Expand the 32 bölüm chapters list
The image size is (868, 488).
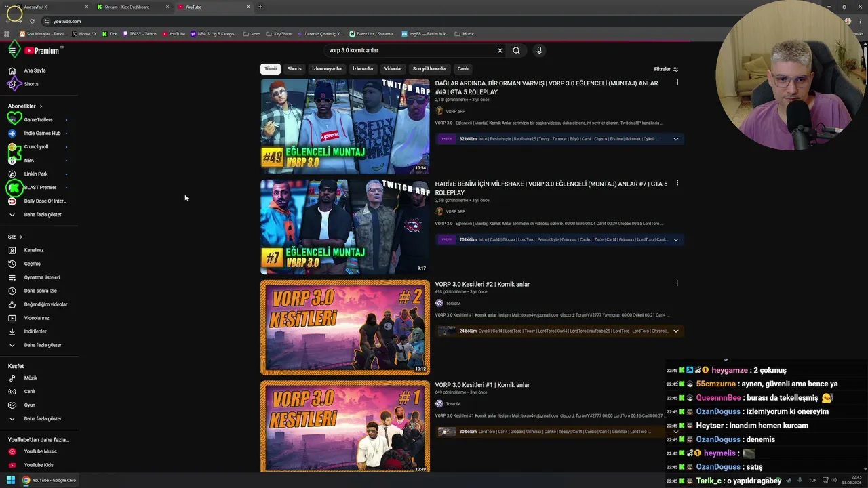click(675, 139)
